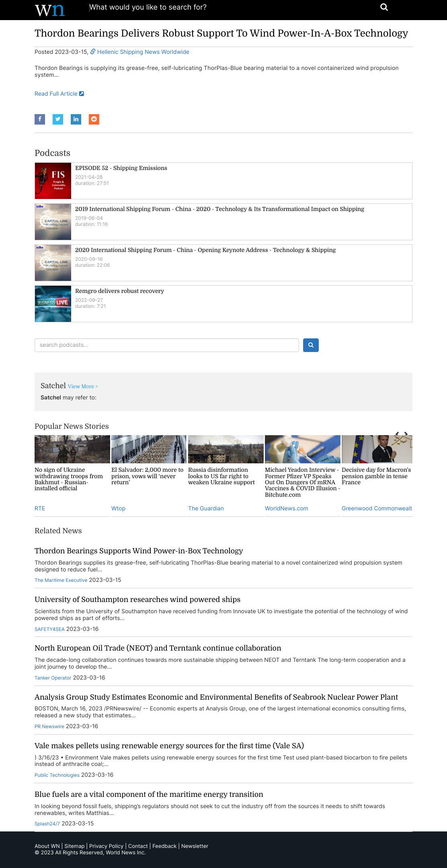The image size is (447, 868).
Task: Click the PR Newswire source link
Action: 49,727
